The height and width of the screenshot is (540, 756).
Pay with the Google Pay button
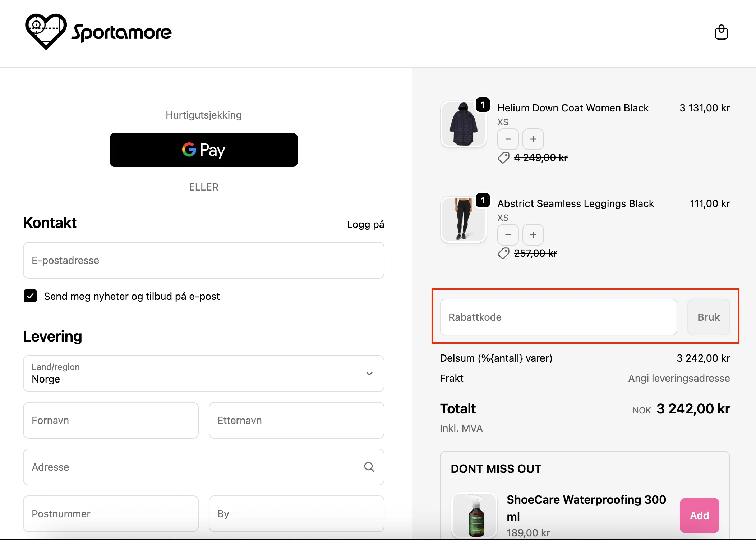point(203,150)
